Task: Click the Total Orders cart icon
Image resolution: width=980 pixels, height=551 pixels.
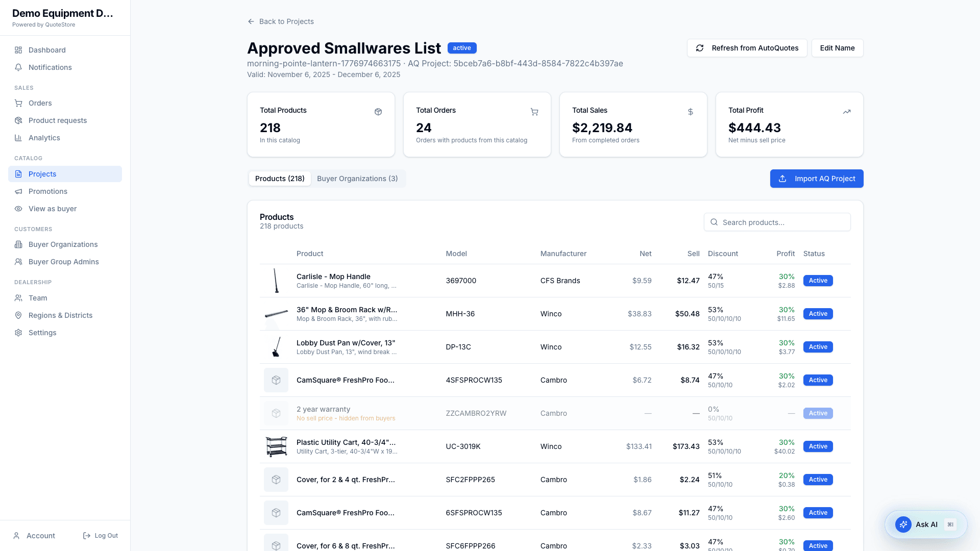Action: coord(534,112)
